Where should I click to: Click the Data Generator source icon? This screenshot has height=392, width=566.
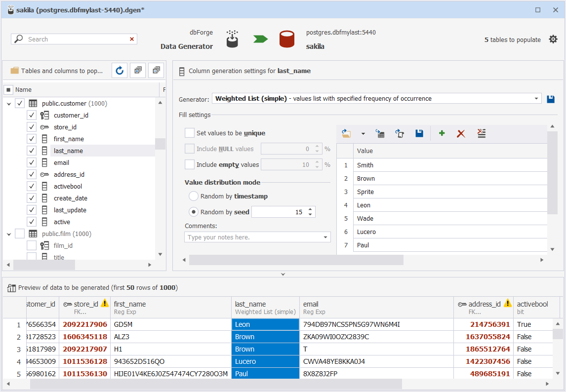tap(232, 39)
